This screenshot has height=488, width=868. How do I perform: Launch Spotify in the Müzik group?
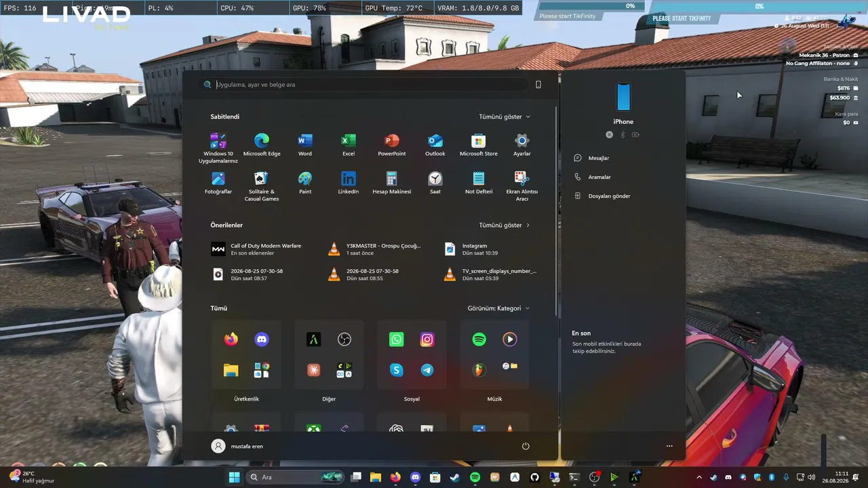pos(479,340)
